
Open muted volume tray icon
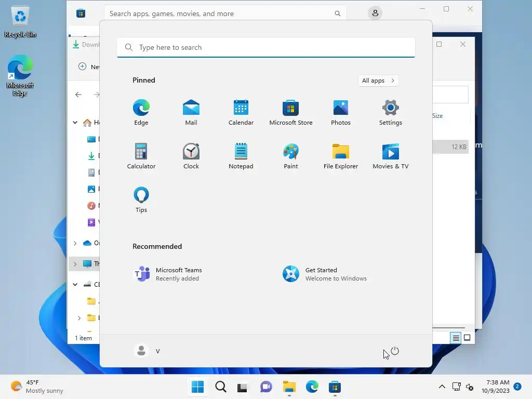click(470, 387)
